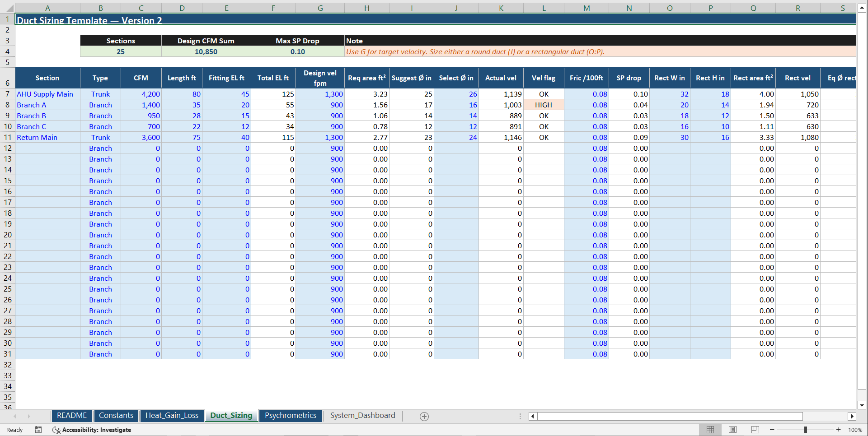Open Page Layout view icon
The image size is (868, 436).
(x=733, y=430)
